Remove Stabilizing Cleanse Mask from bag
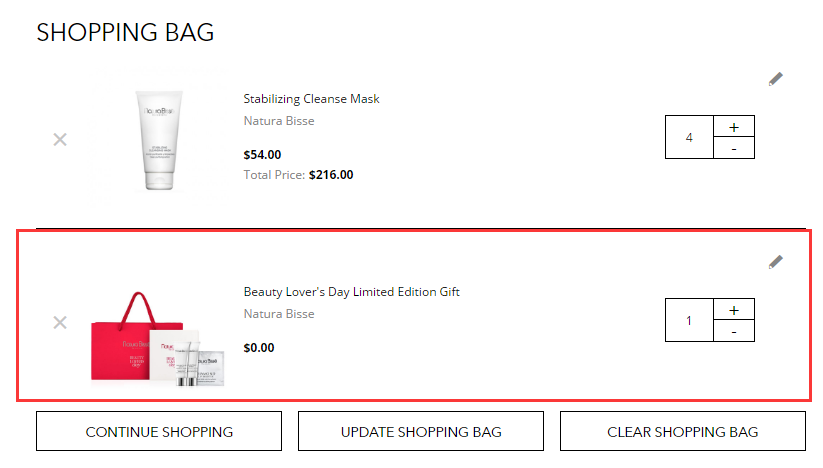 60,140
